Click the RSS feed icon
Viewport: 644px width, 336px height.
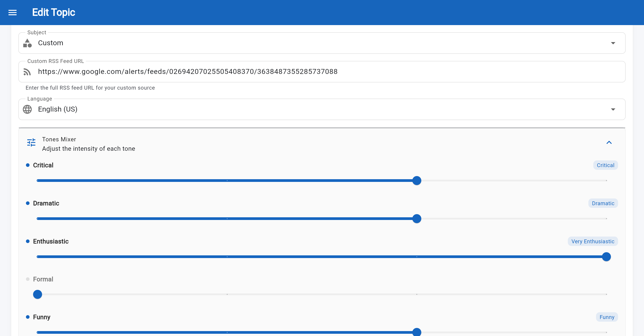(28, 72)
